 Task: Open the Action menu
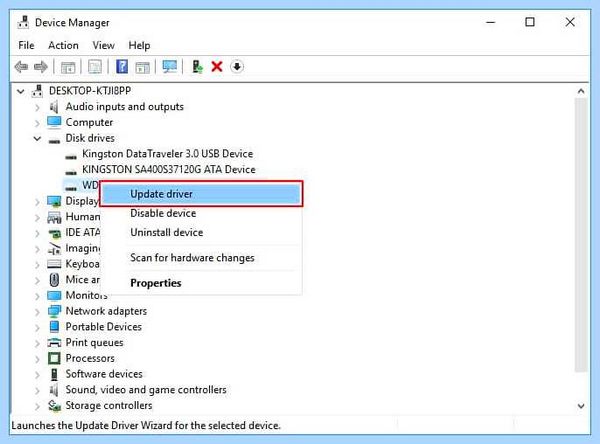(63, 45)
